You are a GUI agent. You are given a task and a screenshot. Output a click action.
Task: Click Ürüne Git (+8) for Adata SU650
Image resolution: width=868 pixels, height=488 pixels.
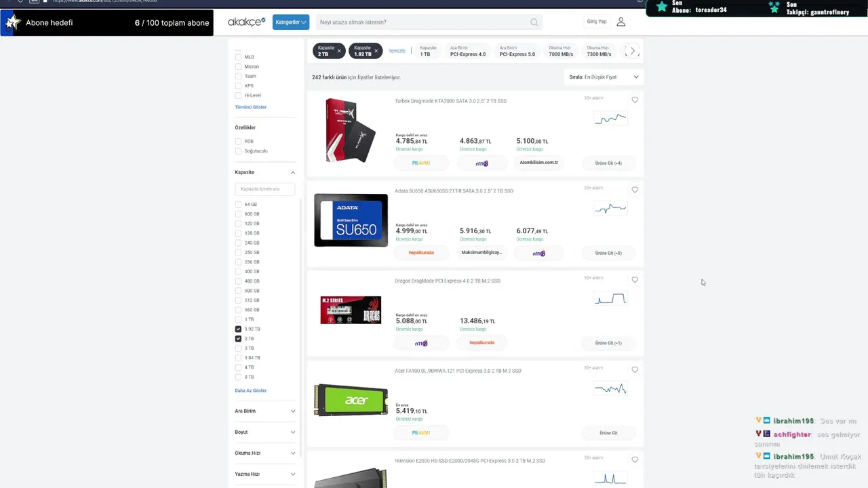[608, 253]
